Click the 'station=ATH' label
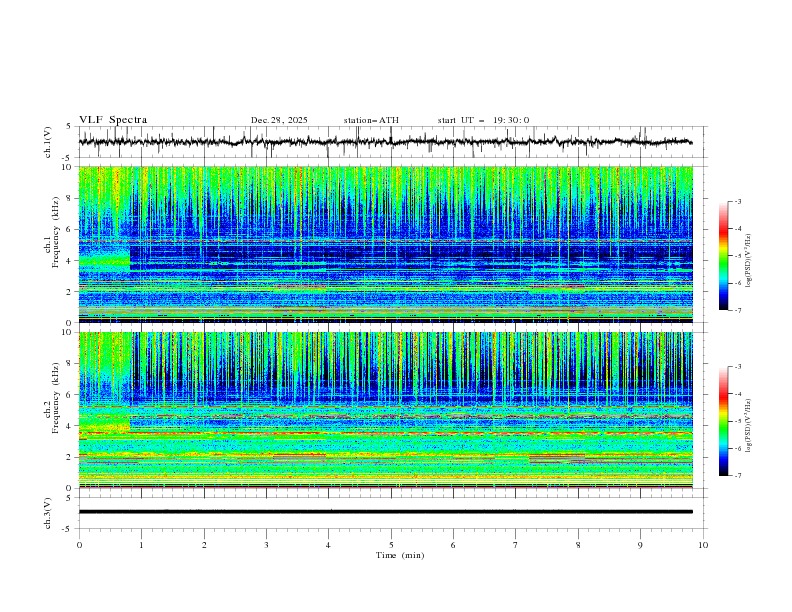792x612 pixels. [371, 120]
